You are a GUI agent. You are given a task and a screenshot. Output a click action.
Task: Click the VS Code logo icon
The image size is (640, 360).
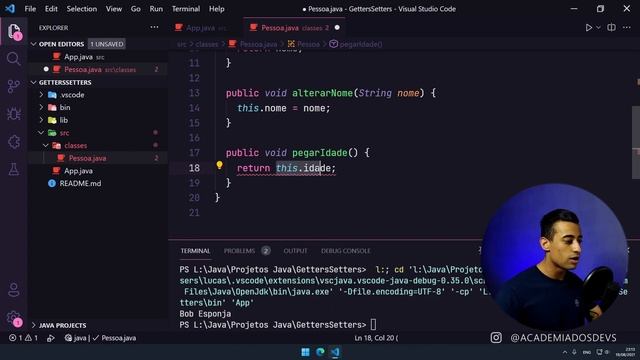(x=9, y=9)
